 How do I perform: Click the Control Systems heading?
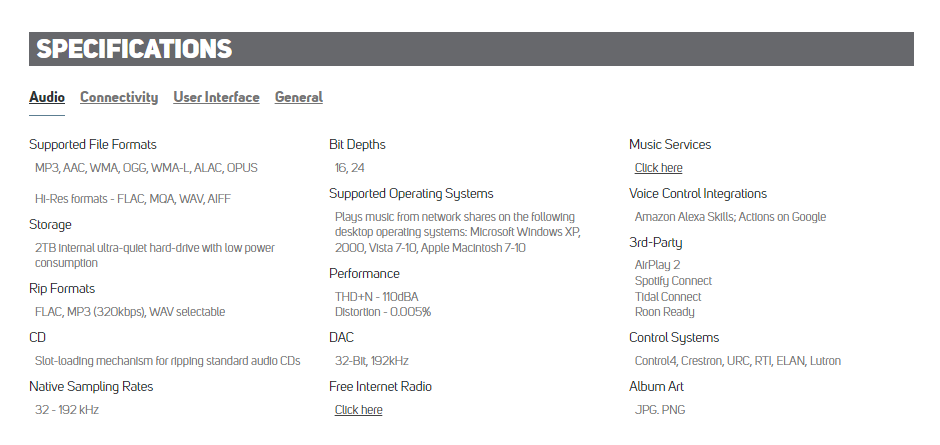(x=674, y=338)
